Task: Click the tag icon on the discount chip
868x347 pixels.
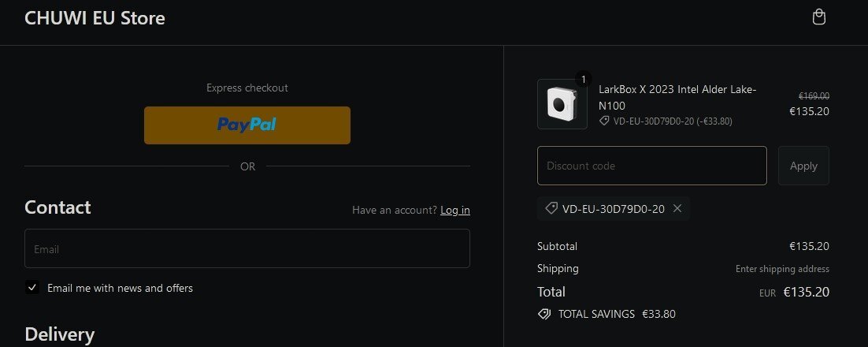Action: [x=551, y=209]
